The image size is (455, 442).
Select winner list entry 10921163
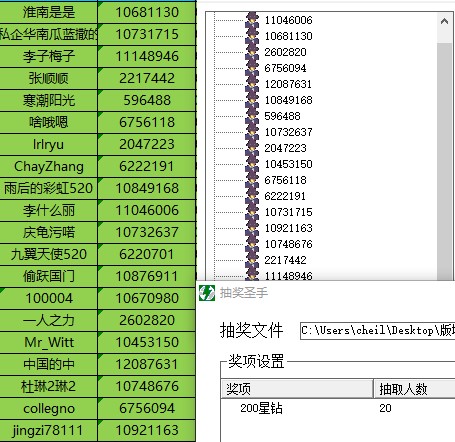click(x=289, y=228)
